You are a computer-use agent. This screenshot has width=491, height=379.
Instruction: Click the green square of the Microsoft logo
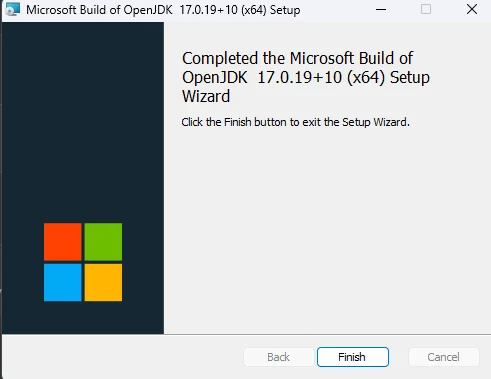click(103, 242)
